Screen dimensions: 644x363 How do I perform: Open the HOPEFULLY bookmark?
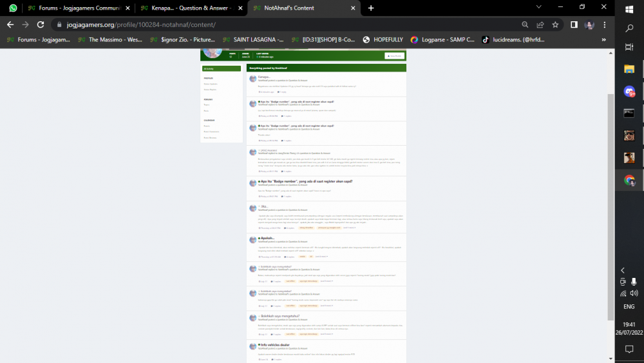tap(383, 40)
